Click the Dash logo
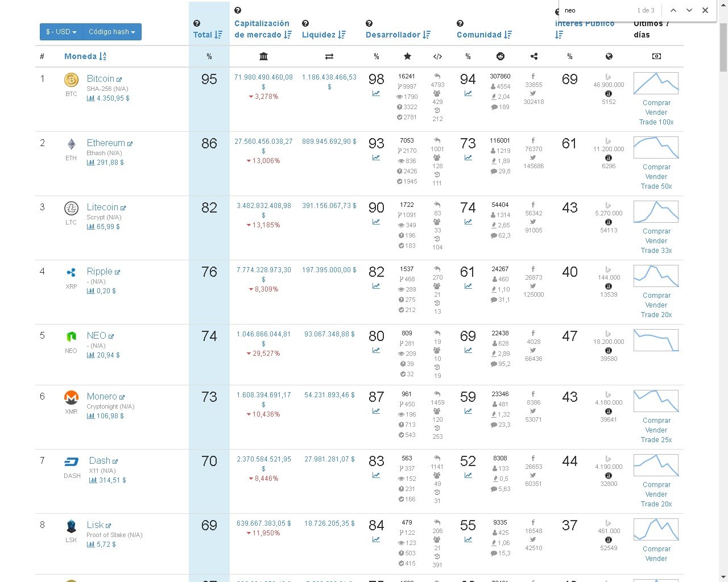This screenshot has height=582, width=728. pos(72,462)
